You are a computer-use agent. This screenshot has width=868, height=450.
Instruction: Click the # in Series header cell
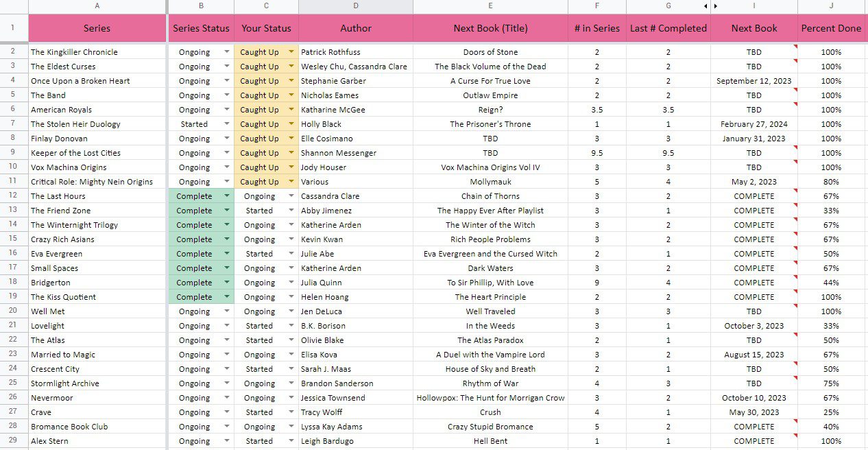pos(597,28)
